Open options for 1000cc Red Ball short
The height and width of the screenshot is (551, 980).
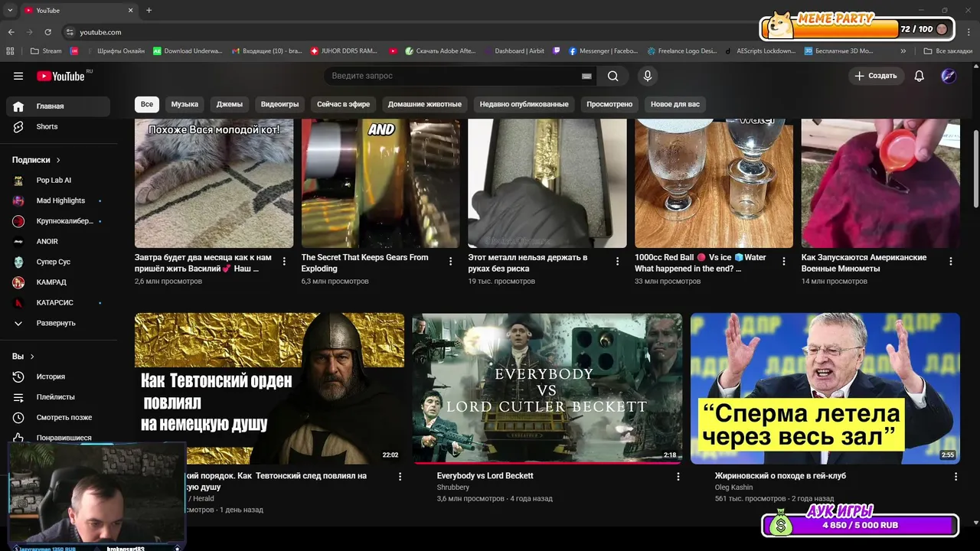point(784,262)
